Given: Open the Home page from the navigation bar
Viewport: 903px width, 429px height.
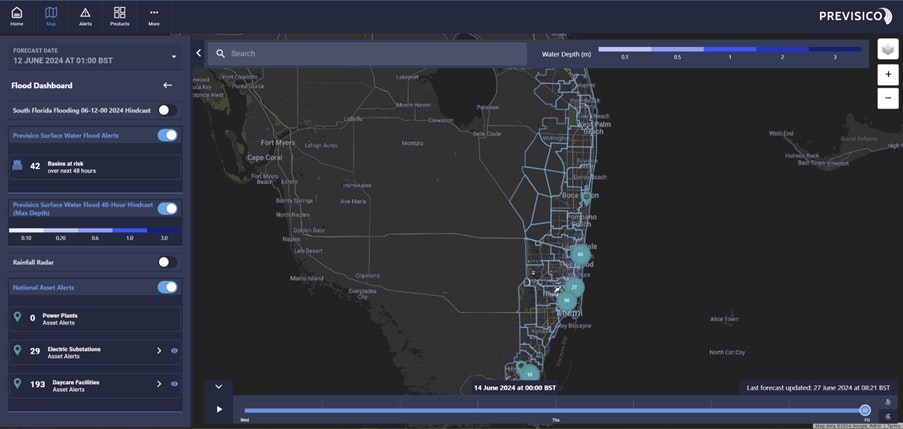Looking at the screenshot, I should (x=17, y=17).
